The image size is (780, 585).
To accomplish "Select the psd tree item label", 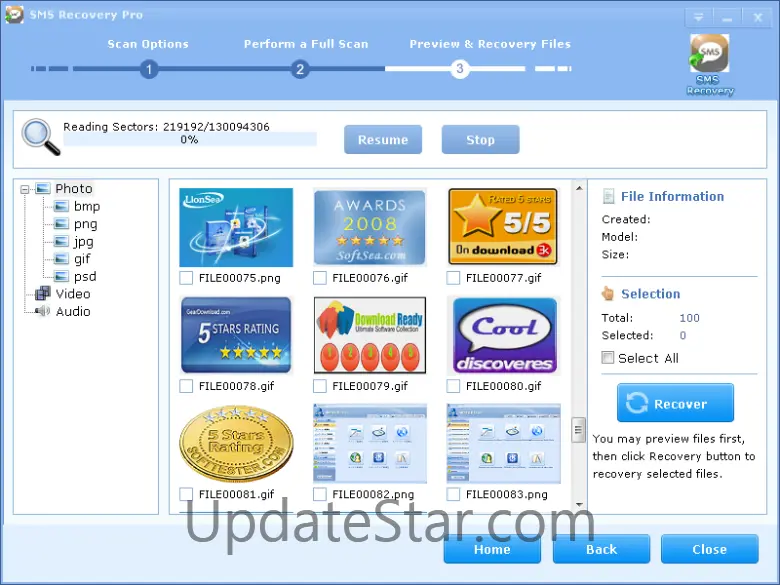I will click(x=85, y=277).
